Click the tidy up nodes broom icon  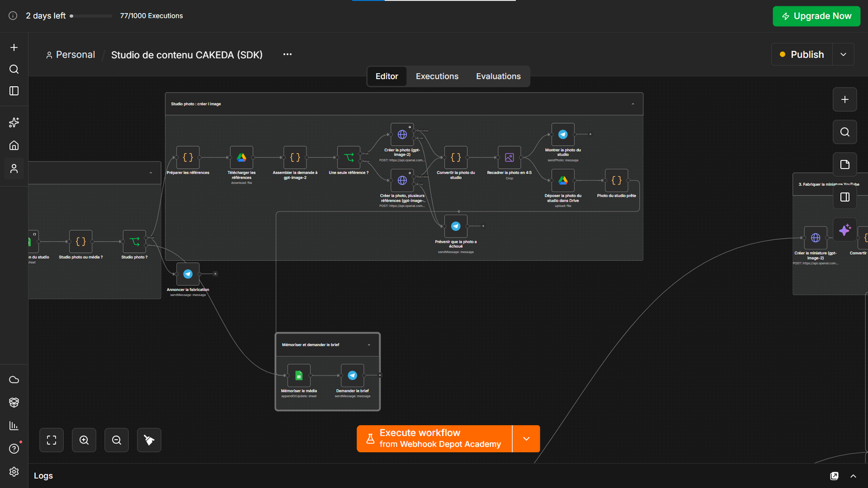pyautogui.click(x=149, y=440)
